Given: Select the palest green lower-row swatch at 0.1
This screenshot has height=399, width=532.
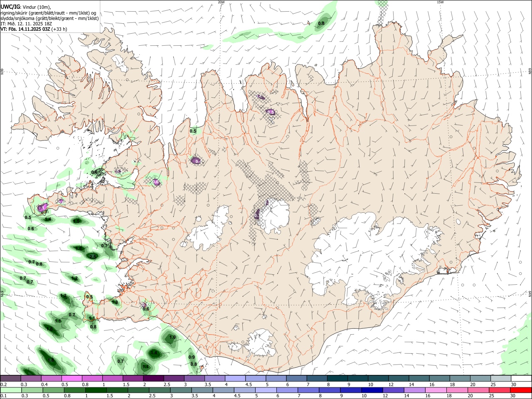Looking at the screenshot, I should pyautogui.click(x=11, y=390).
